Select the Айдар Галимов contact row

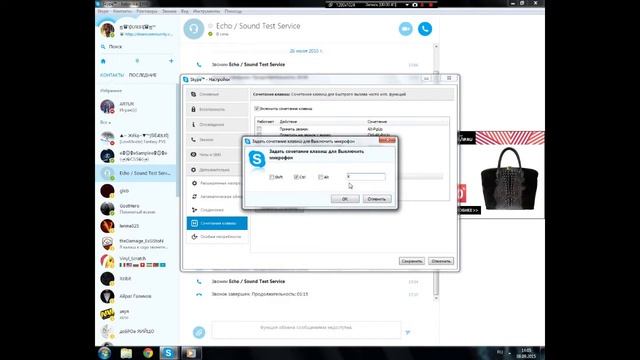coord(137,296)
